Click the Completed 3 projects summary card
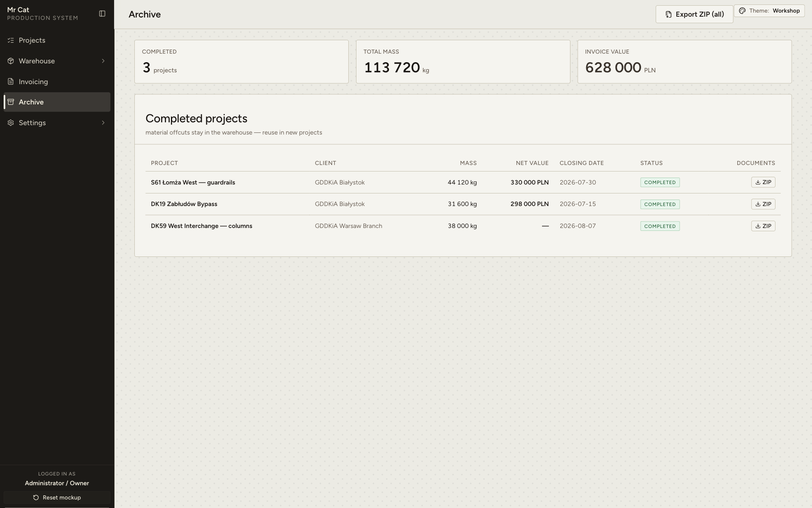The height and width of the screenshot is (508, 812). pyautogui.click(x=242, y=62)
